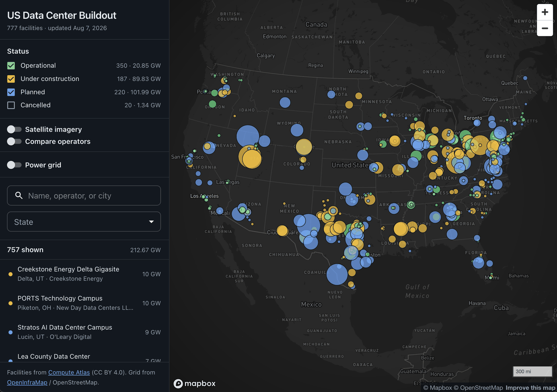Click the Improve this map link

point(530,388)
